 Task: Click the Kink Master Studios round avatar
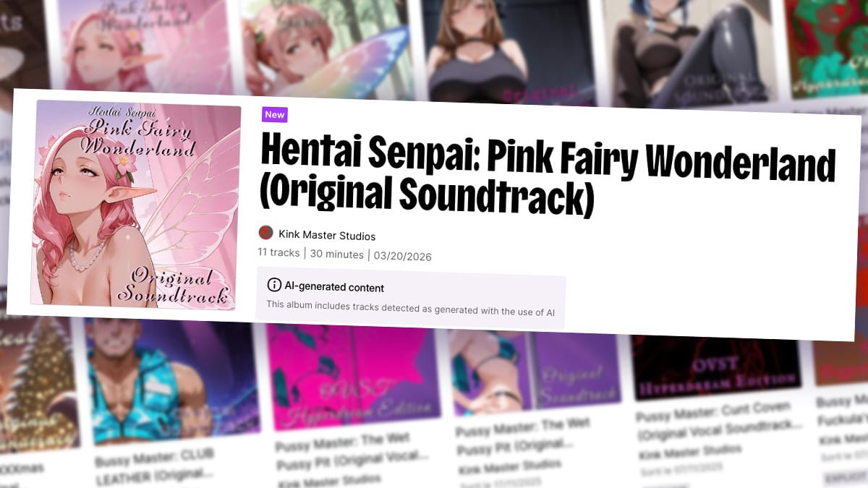265,233
